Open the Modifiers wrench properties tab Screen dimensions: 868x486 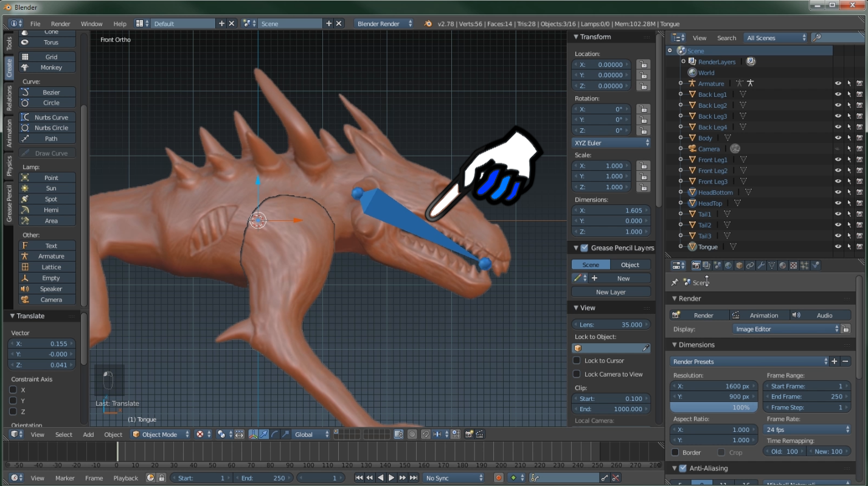point(761,266)
